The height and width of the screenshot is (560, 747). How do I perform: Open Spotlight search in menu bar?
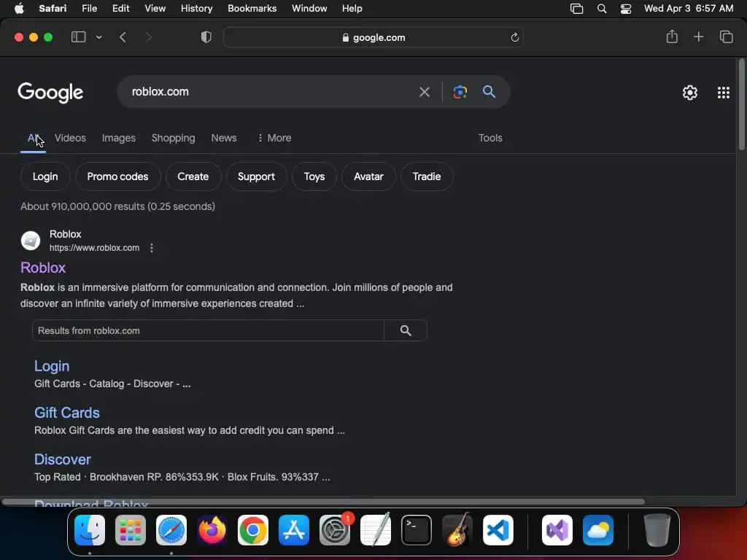(602, 9)
